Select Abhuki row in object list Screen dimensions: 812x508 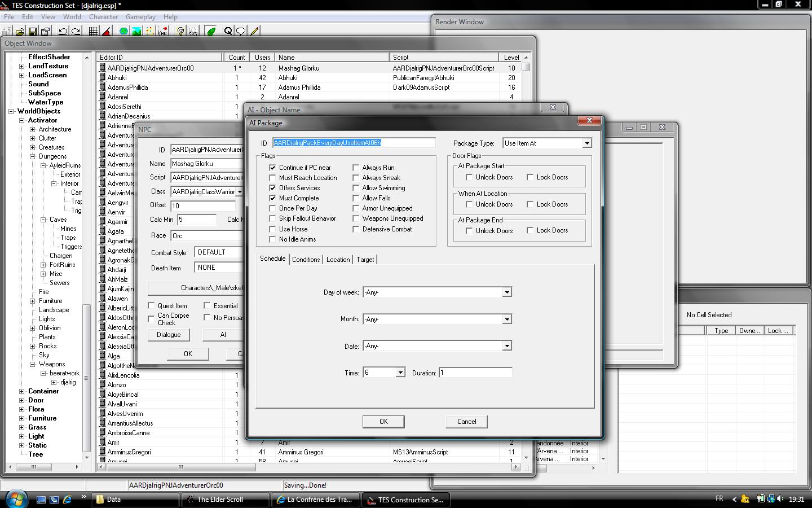(309, 78)
